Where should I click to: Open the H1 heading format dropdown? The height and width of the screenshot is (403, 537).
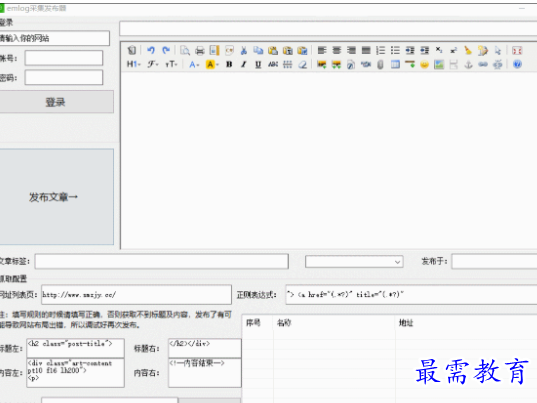point(134,64)
